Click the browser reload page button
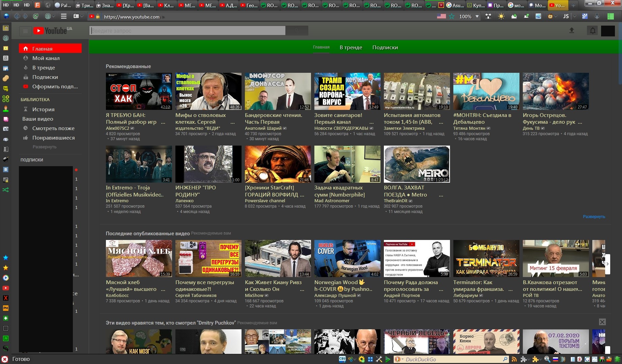 pos(35,16)
